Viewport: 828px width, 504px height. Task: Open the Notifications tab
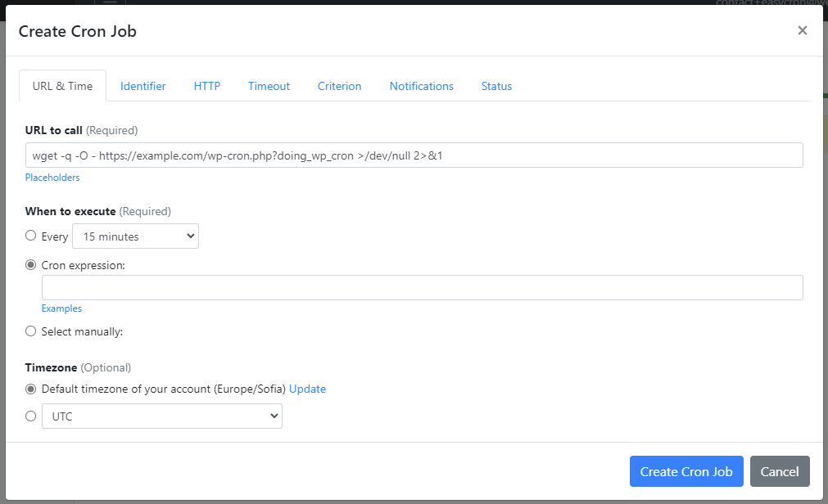click(422, 86)
